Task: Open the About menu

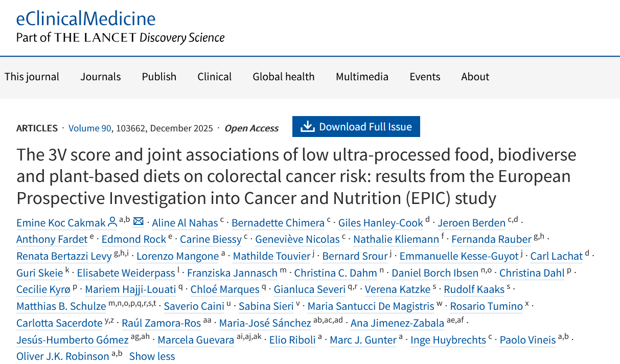Action: coord(475,77)
